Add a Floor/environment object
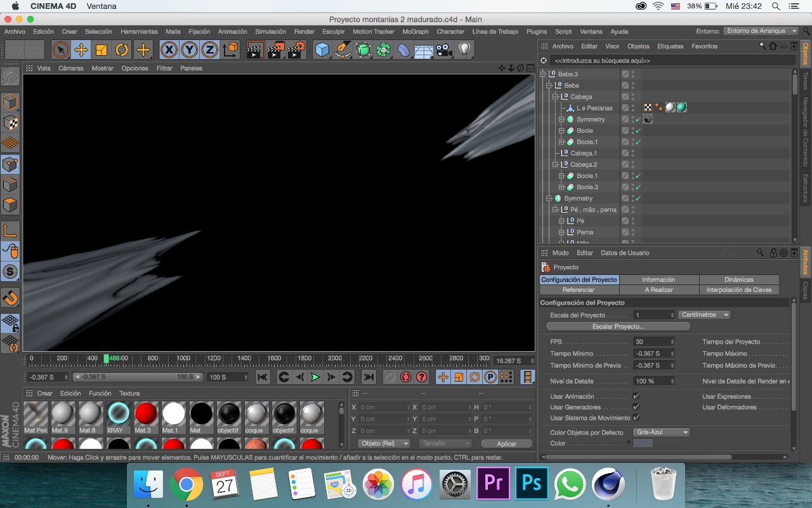This screenshot has width=812, height=508. click(424, 50)
